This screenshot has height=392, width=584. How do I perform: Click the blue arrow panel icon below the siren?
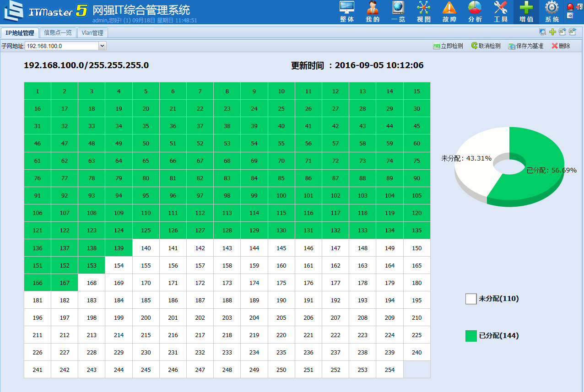pyautogui.click(x=570, y=16)
